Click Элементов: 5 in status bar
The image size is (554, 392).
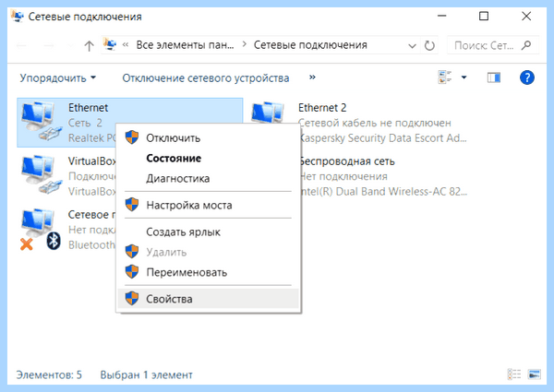[x=49, y=374]
